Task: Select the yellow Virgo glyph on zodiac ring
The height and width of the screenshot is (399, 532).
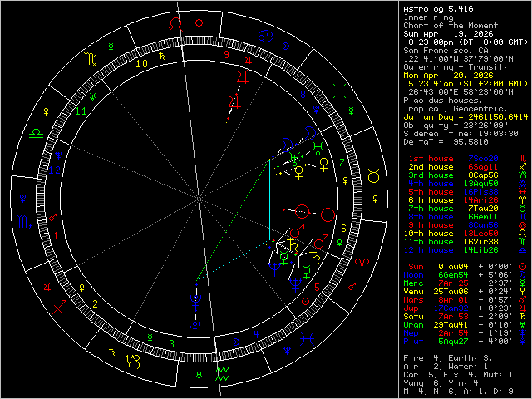Action: pyautogui.click(x=90, y=59)
